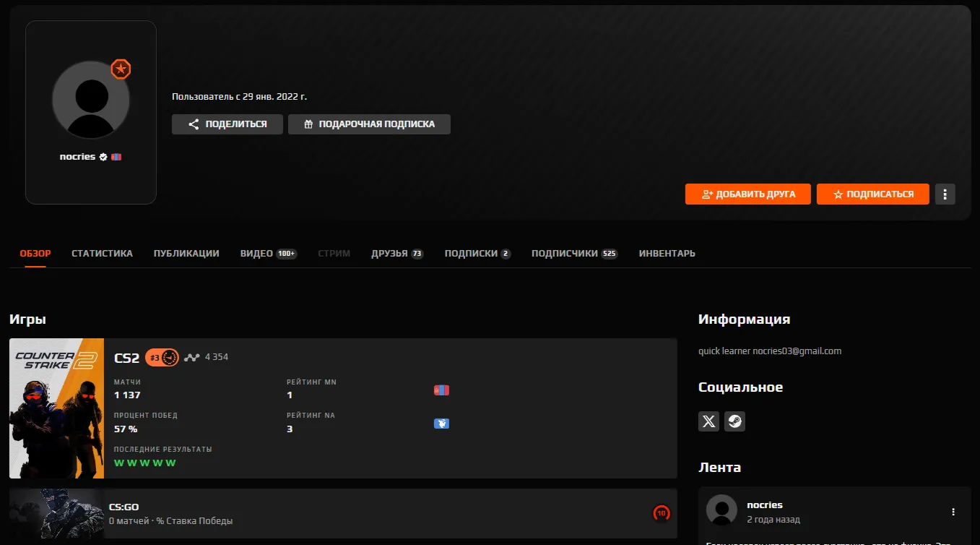
Task: Click the matches count "1 137"
Action: point(127,395)
